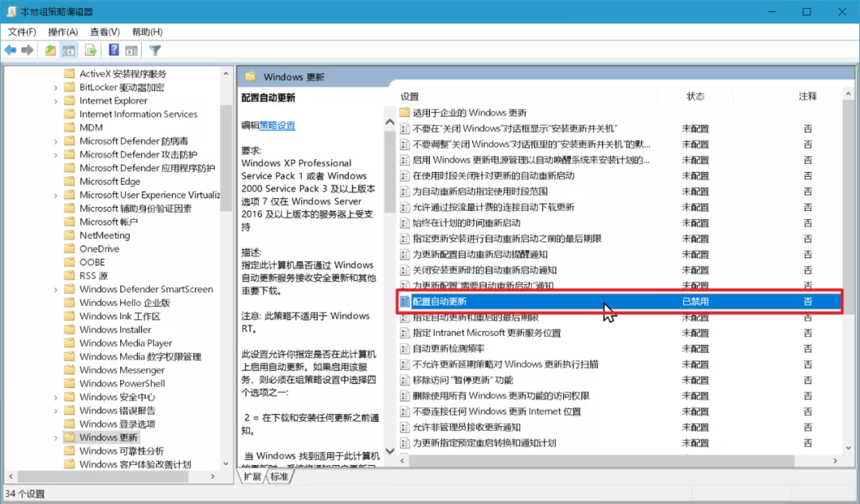Click the Filter funnel toolbar icon
Screen dimensions: 860x504
pos(155,50)
